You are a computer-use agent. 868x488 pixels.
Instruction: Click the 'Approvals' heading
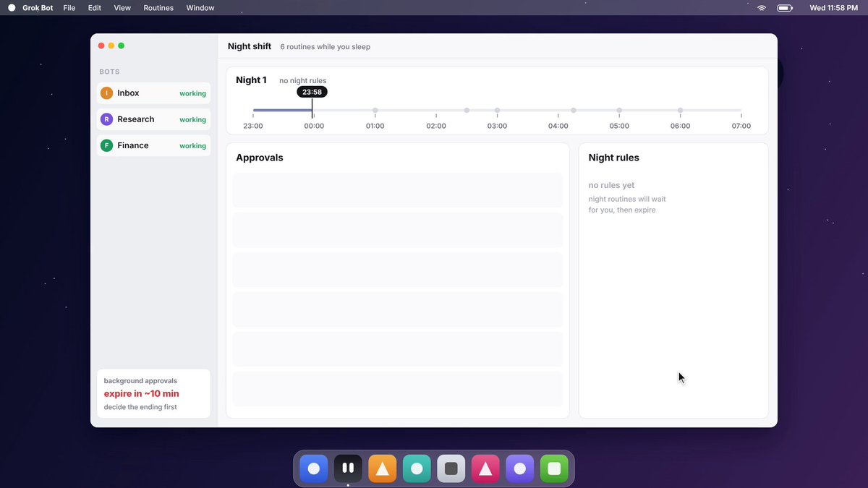click(x=260, y=158)
